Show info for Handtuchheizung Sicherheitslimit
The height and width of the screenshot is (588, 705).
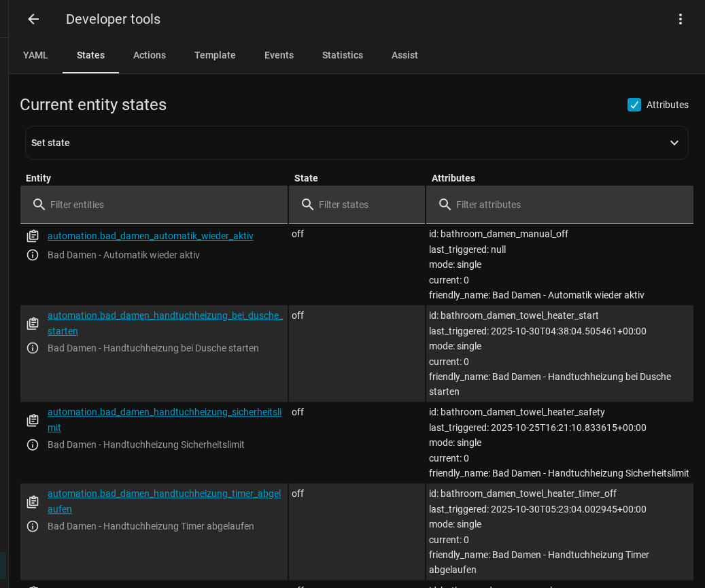click(x=33, y=445)
